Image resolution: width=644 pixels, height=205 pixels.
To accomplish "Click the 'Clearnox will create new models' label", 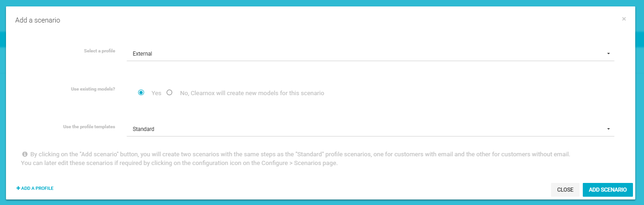I will click(x=252, y=93).
